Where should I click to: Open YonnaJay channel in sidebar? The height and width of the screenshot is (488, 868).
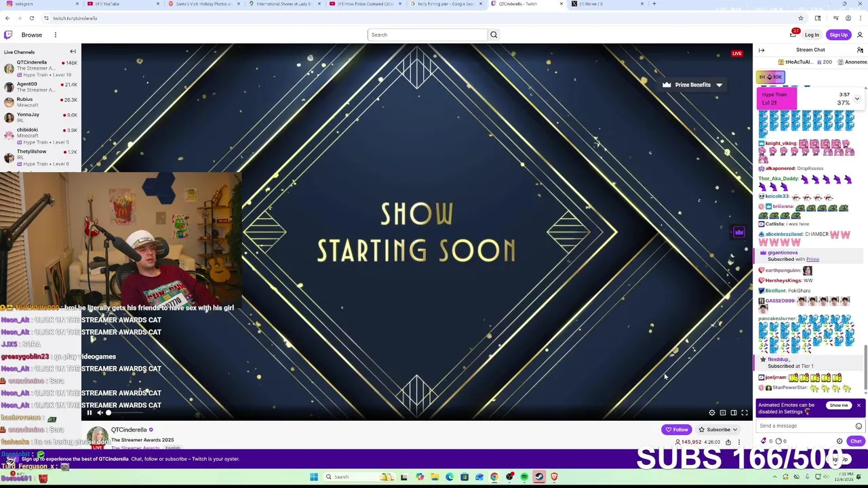(x=40, y=117)
